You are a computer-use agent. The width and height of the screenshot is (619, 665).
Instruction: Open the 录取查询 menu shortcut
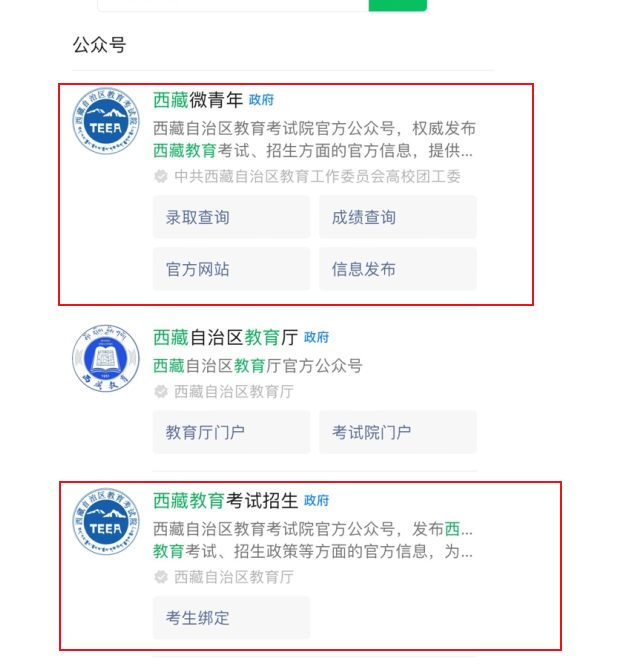click(x=231, y=217)
